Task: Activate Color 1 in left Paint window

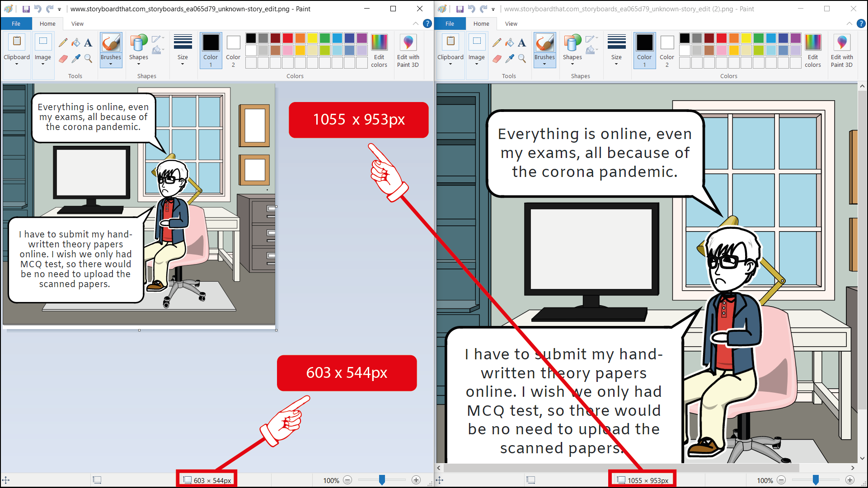Action: (211, 50)
